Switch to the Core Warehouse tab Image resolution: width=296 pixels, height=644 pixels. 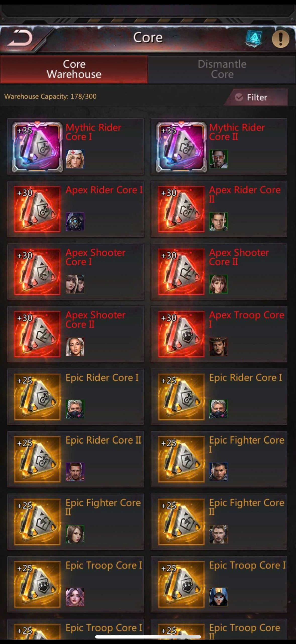pyautogui.click(x=74, y=69)
